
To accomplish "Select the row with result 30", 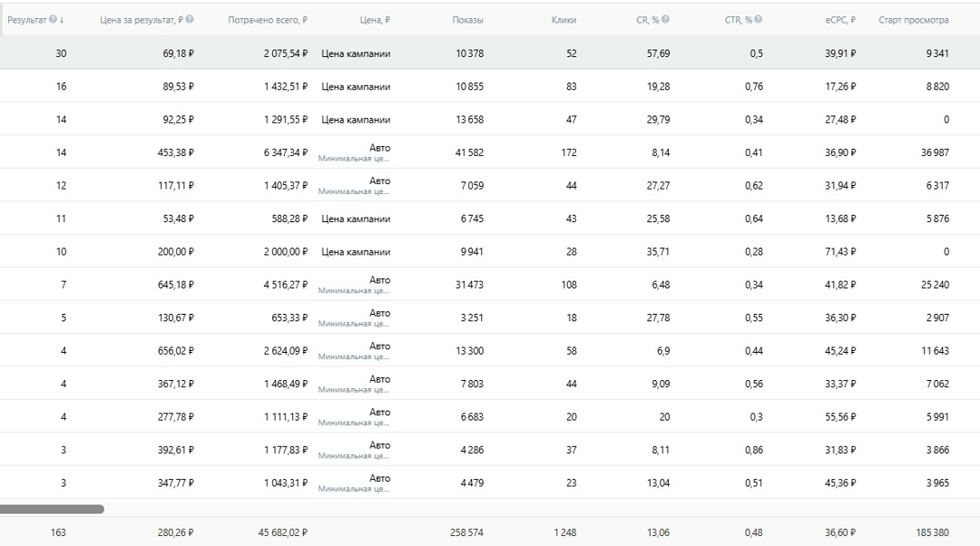I will (x=490, y=54).
